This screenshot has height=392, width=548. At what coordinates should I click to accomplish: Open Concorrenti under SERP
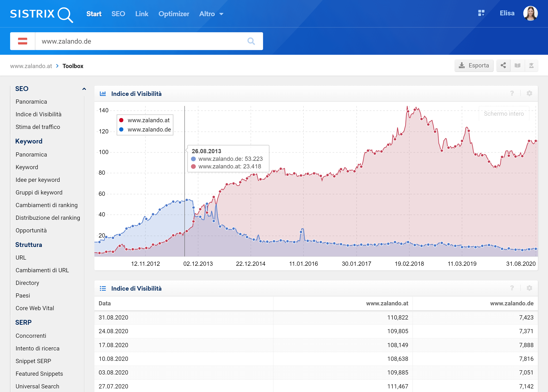point(31,336)
